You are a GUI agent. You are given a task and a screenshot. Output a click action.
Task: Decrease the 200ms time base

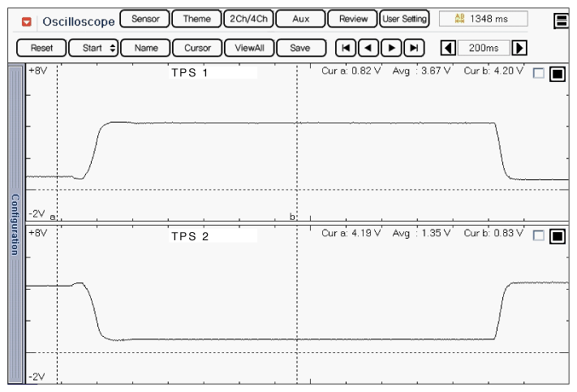point(446,48)
